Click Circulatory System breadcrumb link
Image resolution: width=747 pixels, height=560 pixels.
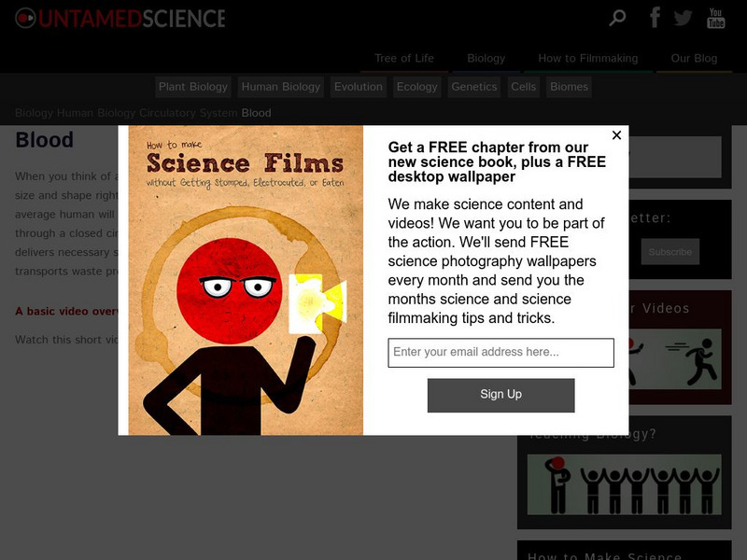(189, 113)
